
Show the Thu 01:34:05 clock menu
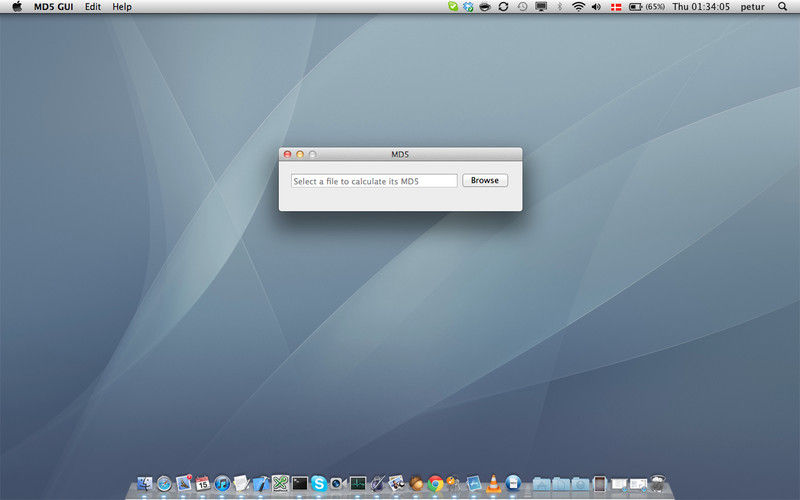click(701, 7)
